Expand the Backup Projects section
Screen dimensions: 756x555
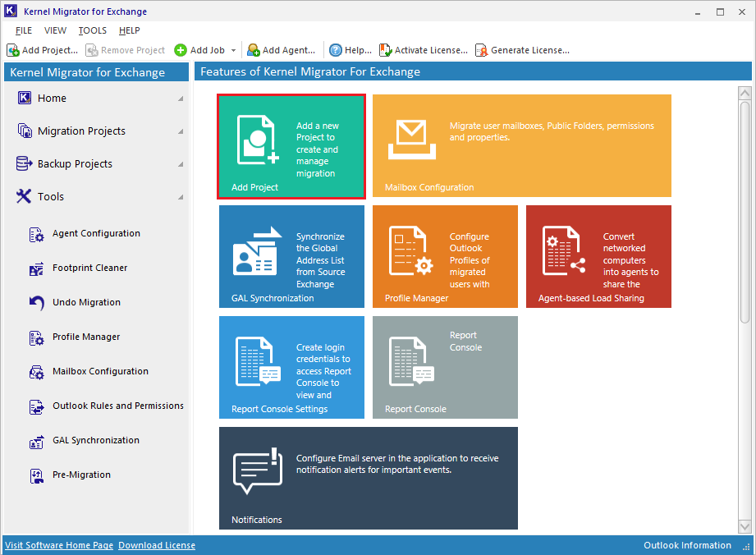pos(181,164)
